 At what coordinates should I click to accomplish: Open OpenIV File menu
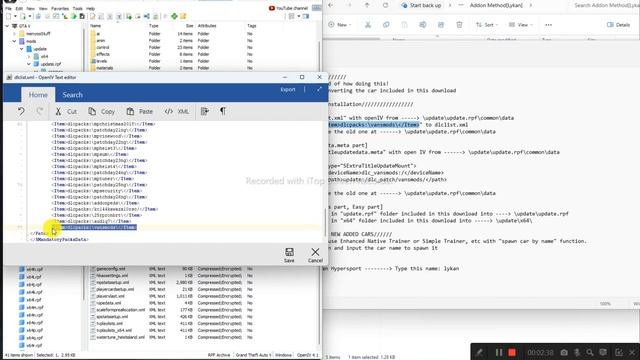click(x=8, y=9)
